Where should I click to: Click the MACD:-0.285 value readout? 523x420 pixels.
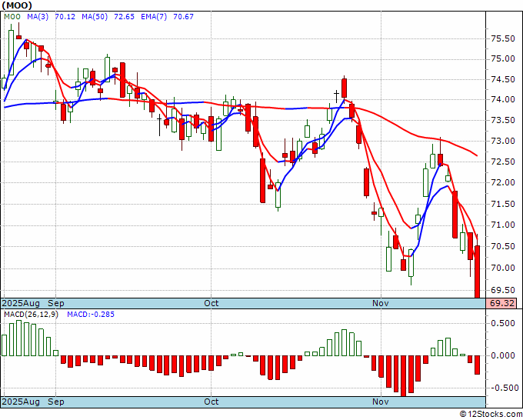click(91, 315)
